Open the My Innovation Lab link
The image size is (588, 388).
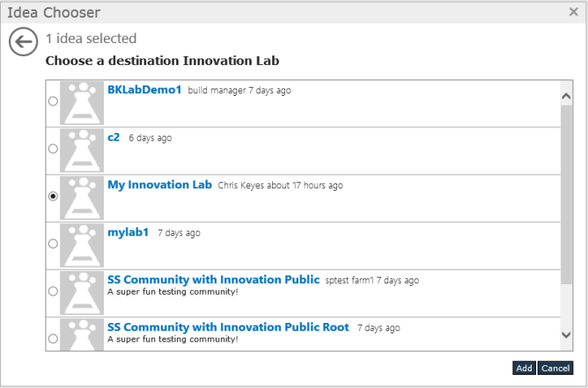pos(159,185)
